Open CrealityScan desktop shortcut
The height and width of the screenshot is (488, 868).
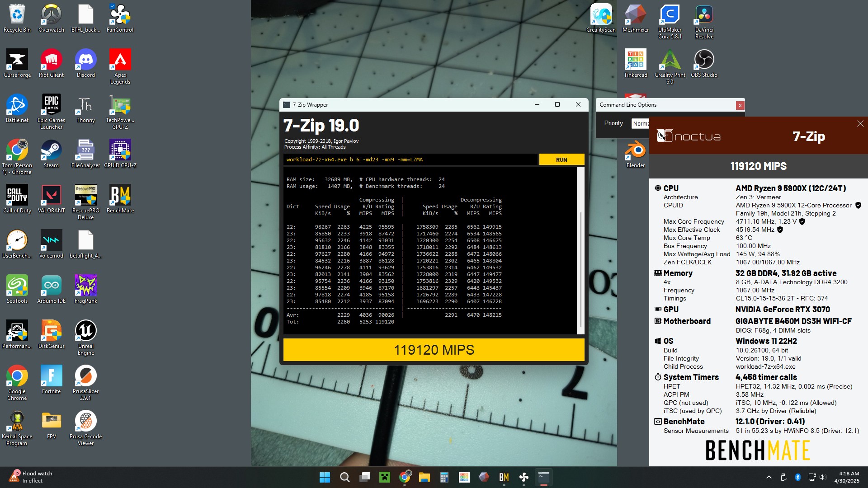601,19
